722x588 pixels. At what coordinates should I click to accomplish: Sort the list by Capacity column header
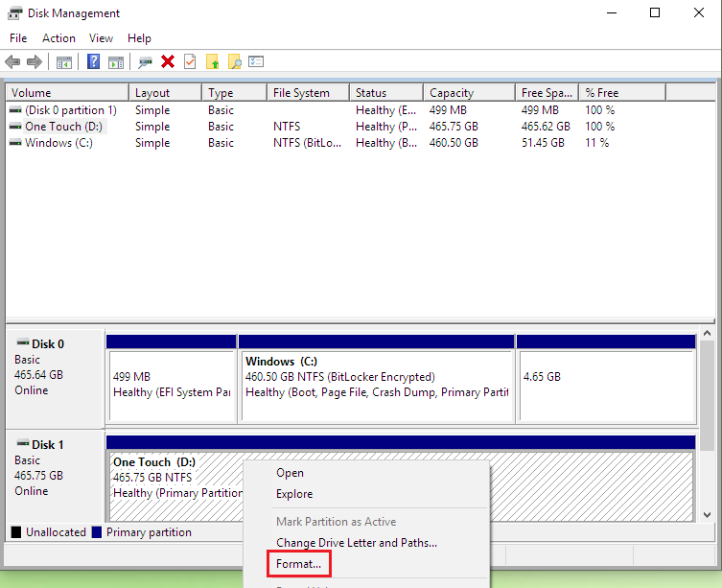tap(452, 93)
